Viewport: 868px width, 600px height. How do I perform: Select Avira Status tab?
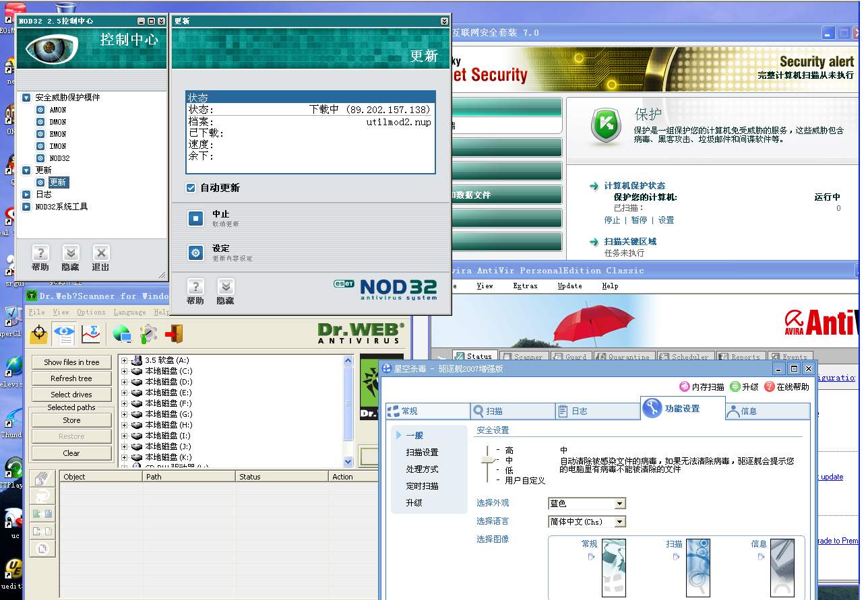pos(474,356)
